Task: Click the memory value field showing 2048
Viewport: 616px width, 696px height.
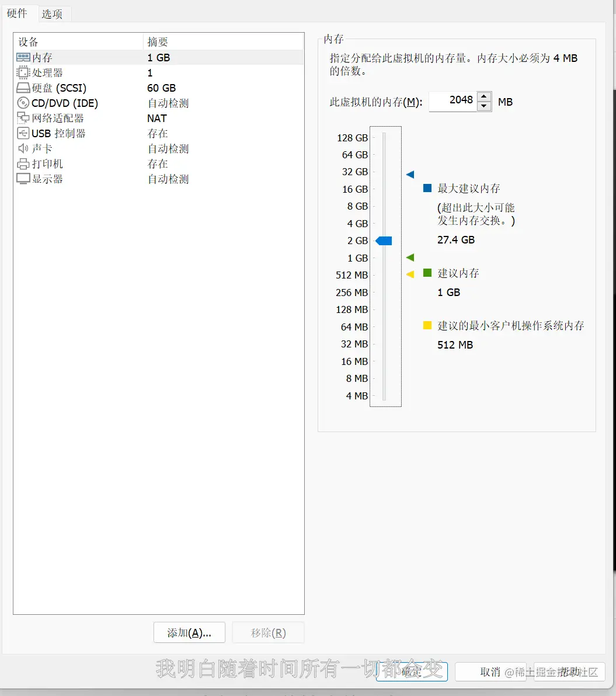Action: [x=453, y=101]
